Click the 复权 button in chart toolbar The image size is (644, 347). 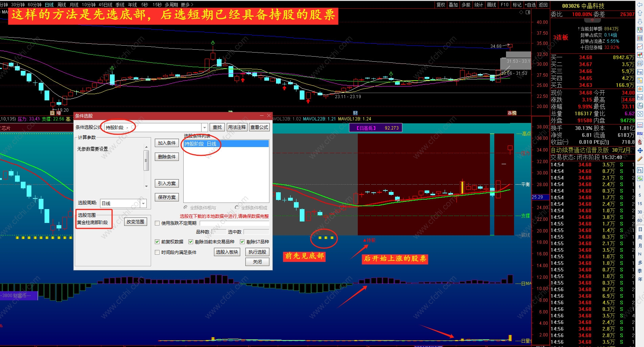441,5
